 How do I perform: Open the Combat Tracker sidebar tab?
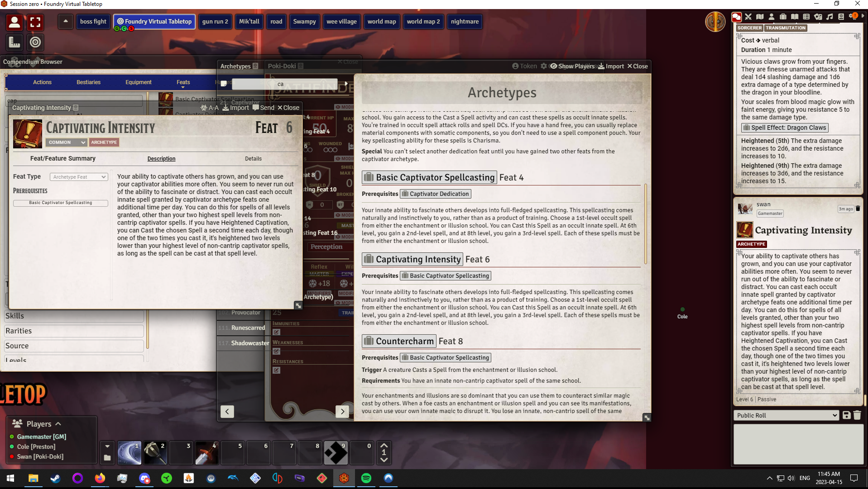click(x=748, y=17)
